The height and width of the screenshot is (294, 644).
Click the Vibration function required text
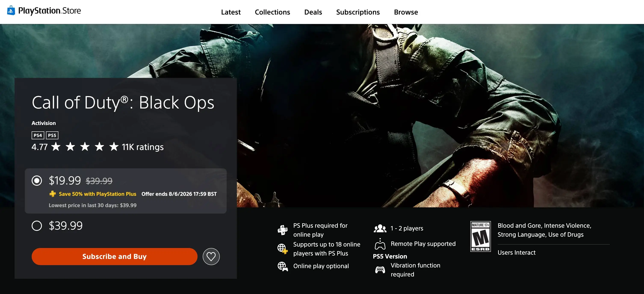tap(415, 270)
